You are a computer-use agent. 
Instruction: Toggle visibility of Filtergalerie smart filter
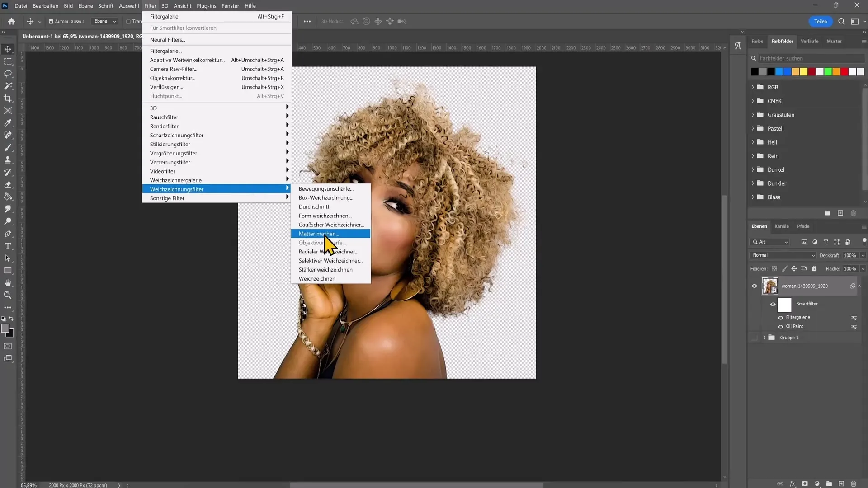(x=780, y=318)
